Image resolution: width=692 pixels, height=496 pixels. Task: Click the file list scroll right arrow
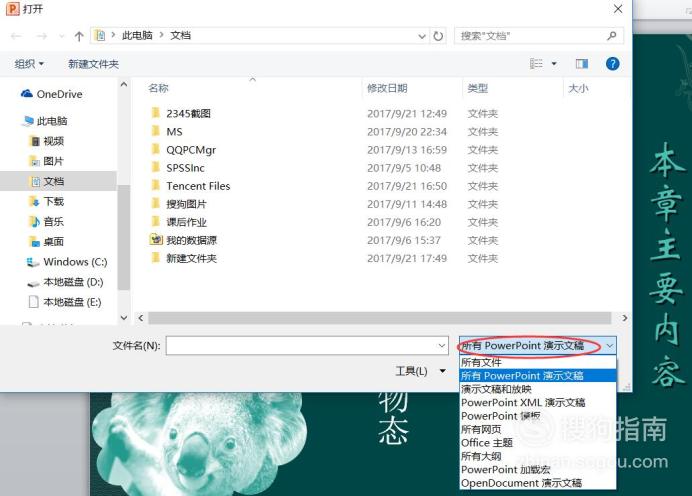(624, 318)
